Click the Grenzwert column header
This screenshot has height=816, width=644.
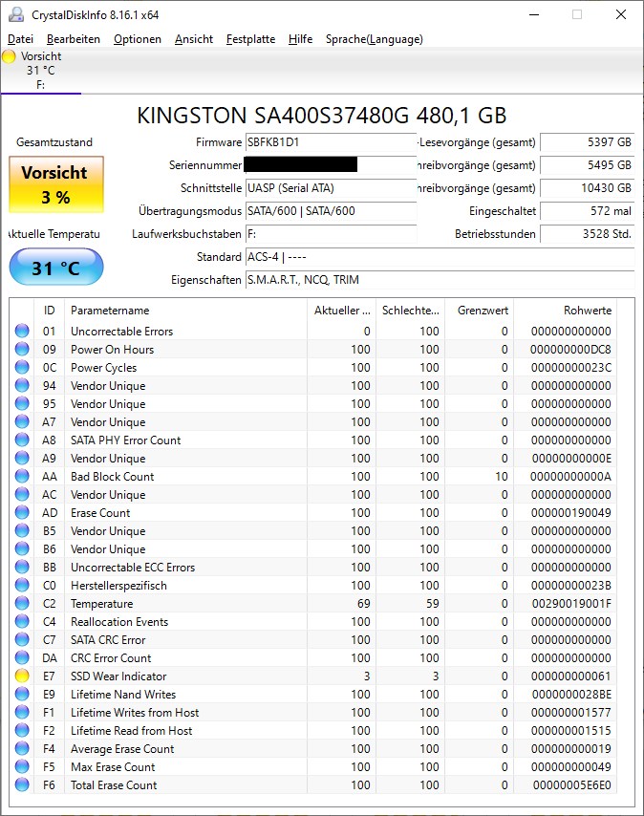point(483,311)
